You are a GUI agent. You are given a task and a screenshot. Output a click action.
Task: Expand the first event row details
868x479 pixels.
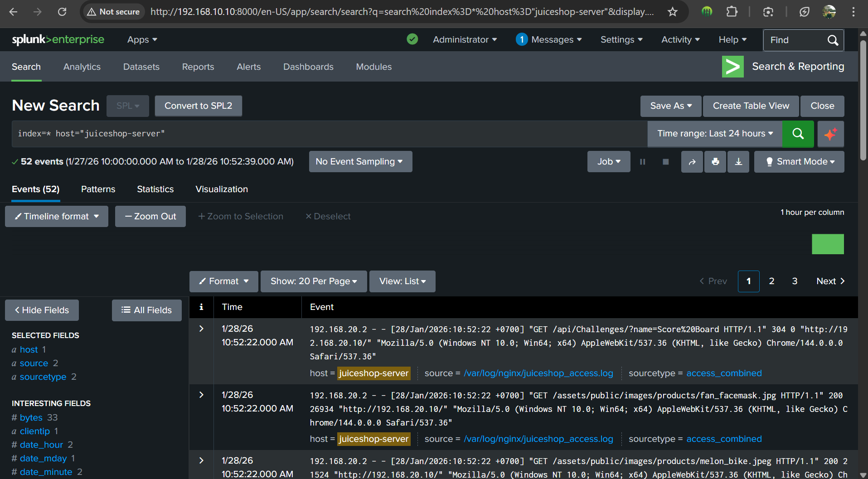point(201,329)
